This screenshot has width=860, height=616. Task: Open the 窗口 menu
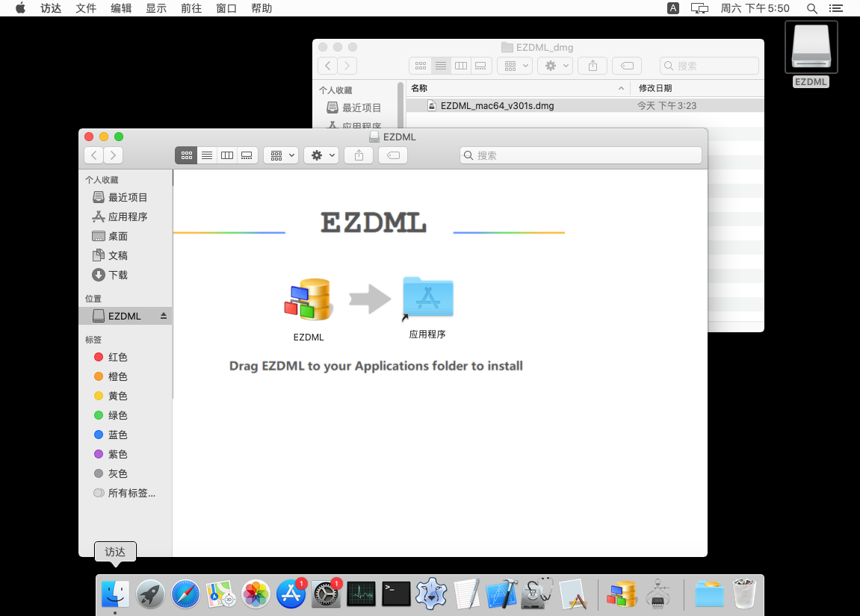tap(226, 8)
